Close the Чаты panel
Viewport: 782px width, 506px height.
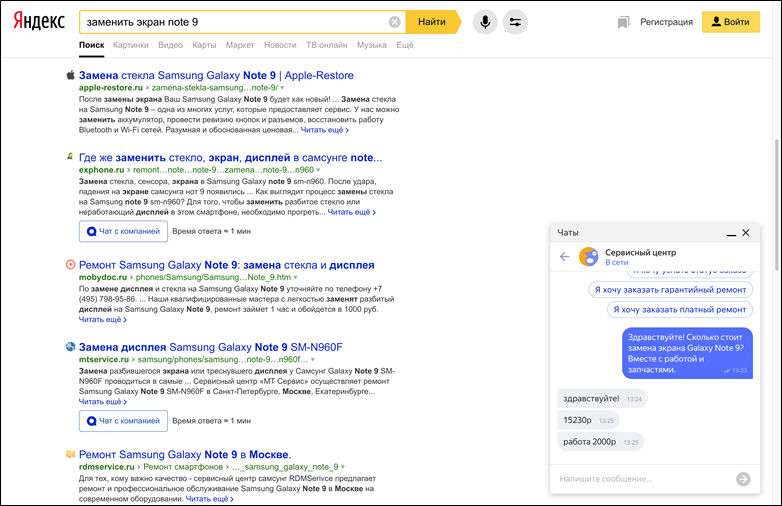click(x=746, y=232)
